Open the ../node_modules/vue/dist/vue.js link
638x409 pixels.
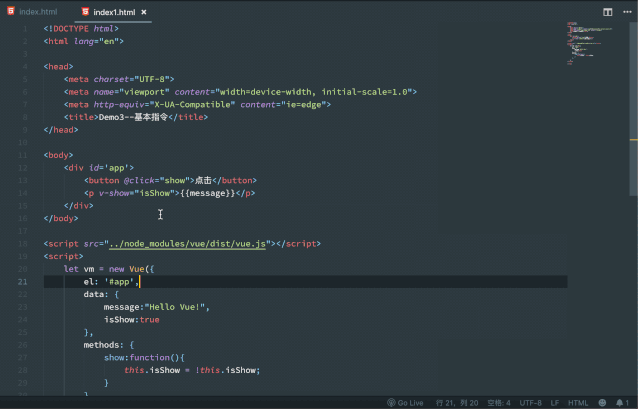click(187, 244)
